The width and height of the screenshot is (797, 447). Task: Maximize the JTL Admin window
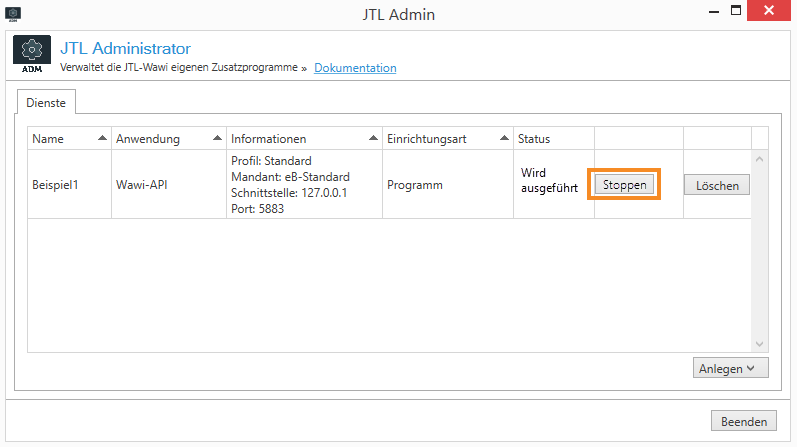click(735, 13)
